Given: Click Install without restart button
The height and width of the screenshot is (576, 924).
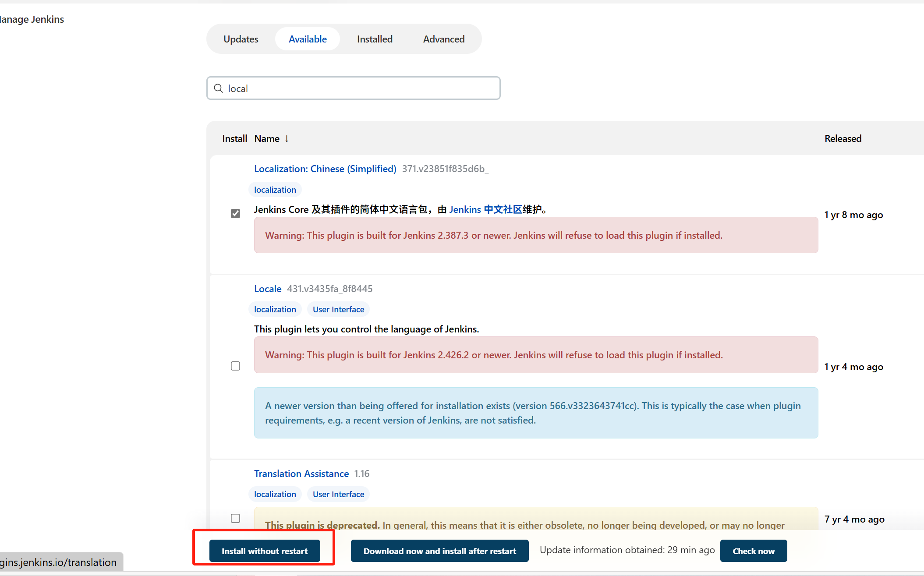Looking at the screenshot, I should pos(265,551).
